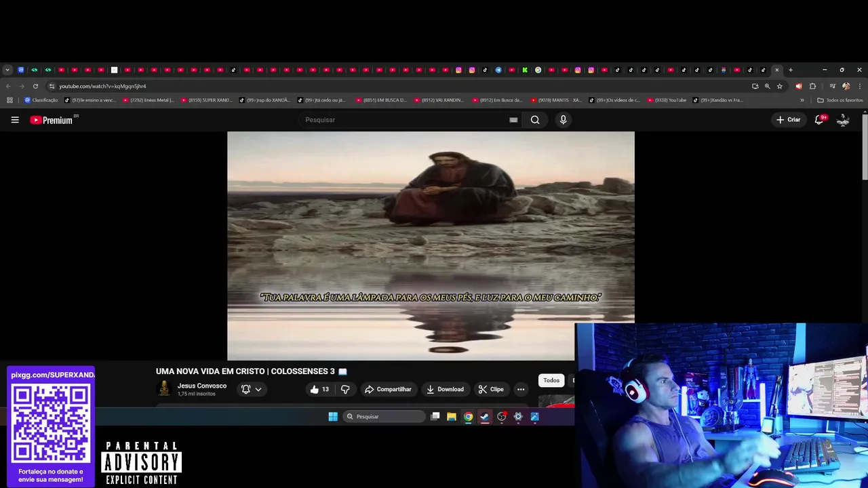View site information icon in address bar
The image size is (868, 488).
tap(52, 86)
